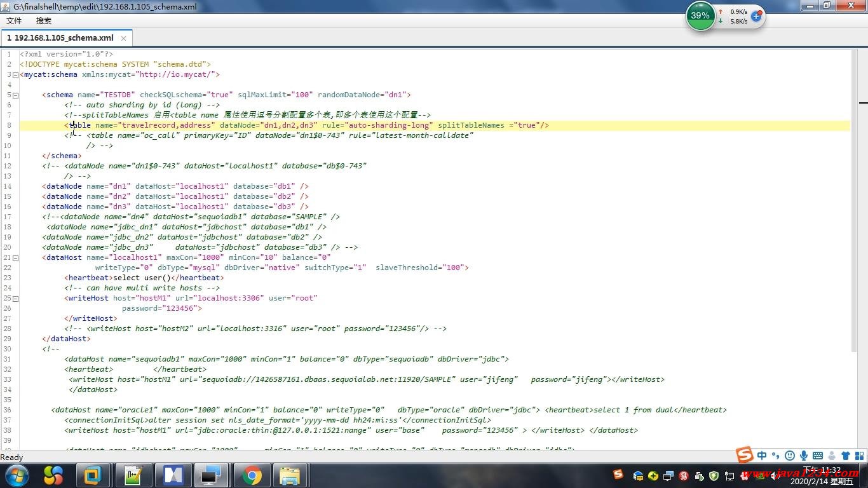This screenshot has width=868, height=488.
Task: Click </dataHost> closing tag on line 29
Action: click(x=66, y=339)
